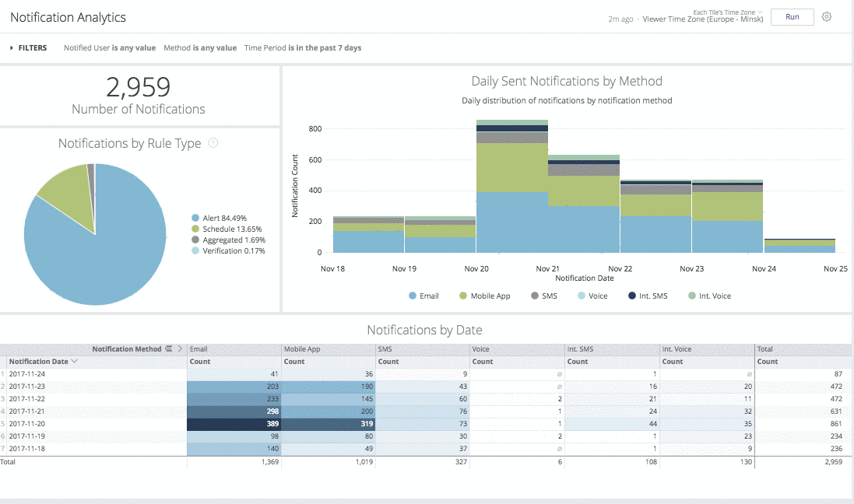Expand the Notification Method pivot chevron
This screenshot has height=504, width=854.
coord(180,348)
